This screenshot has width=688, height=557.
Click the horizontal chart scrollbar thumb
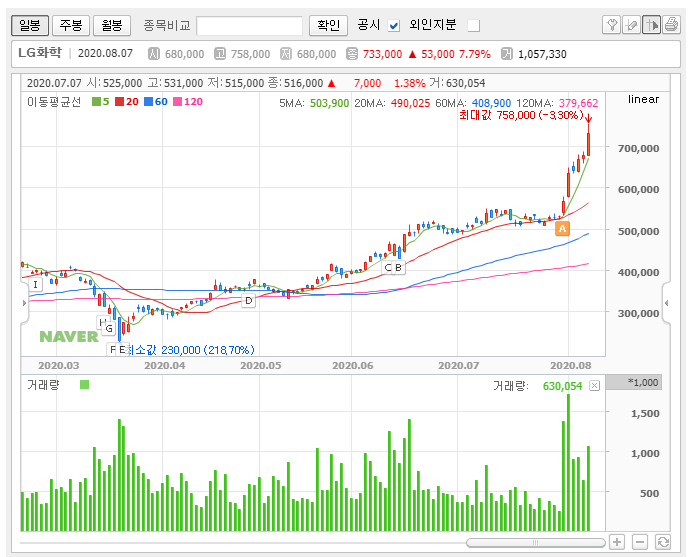pos(535,543)
